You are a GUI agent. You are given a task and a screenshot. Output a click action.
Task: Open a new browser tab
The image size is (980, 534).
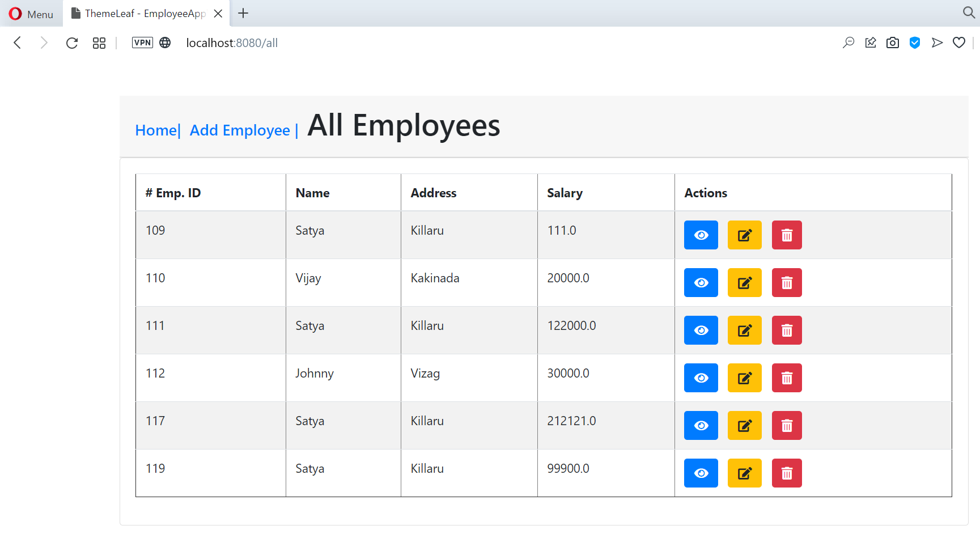tap(243, 14)
